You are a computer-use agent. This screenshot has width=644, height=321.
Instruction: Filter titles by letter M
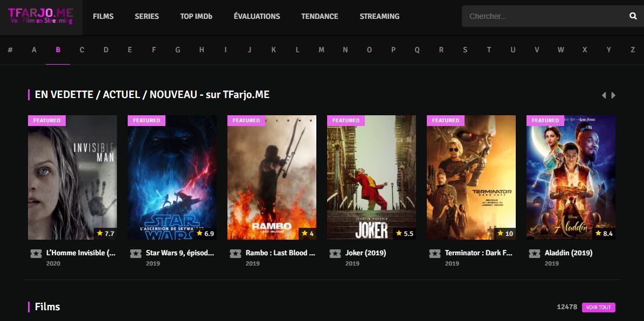(x=321, y=50)
